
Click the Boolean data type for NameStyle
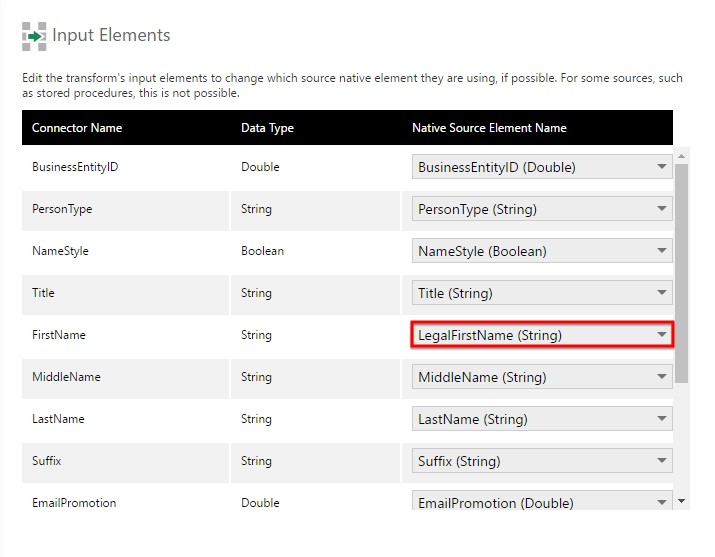262,251
